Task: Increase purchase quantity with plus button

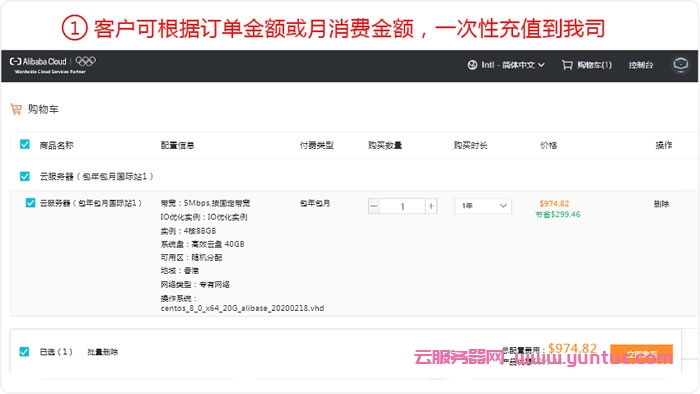Action: click(431, 206)
